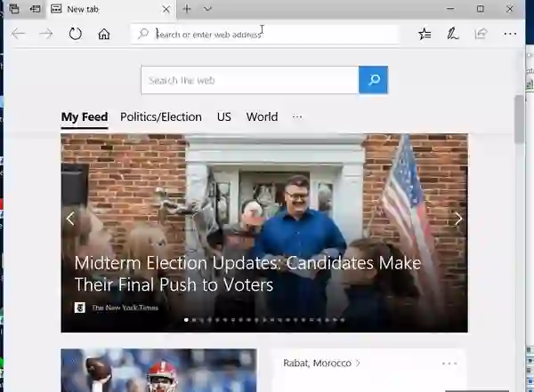Open a new tab with plus

(x=187, y=9)
